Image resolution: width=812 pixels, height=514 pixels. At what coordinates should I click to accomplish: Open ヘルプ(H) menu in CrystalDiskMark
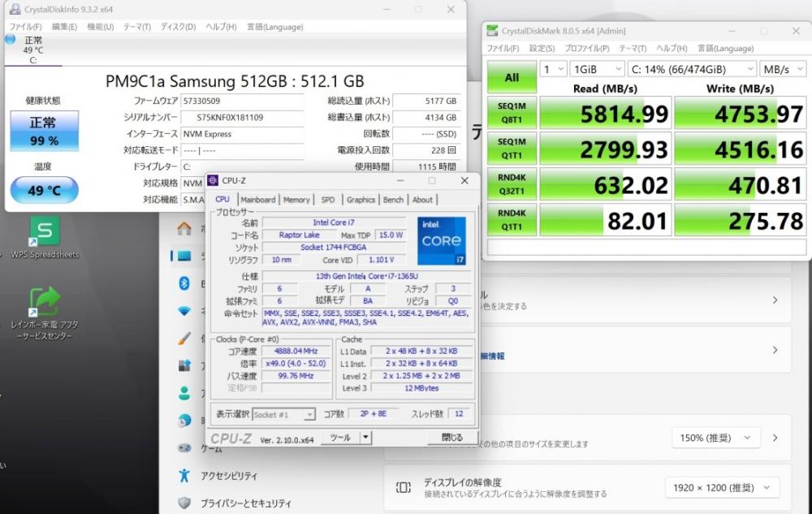[x=672, y=48]
